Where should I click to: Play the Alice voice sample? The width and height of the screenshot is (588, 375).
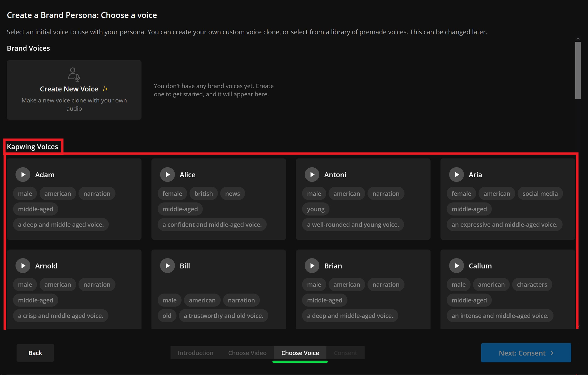click(x=167, y=175)
